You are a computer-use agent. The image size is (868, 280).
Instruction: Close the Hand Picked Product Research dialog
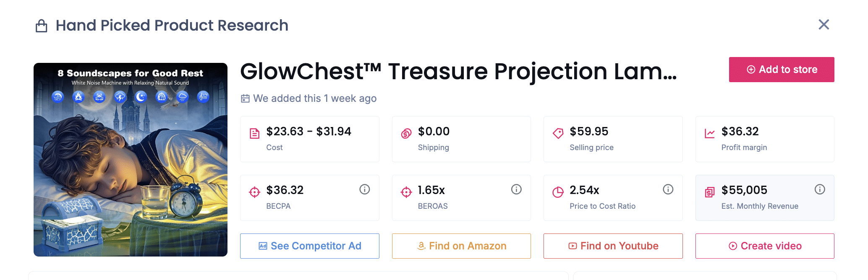(x=824, y=25)
